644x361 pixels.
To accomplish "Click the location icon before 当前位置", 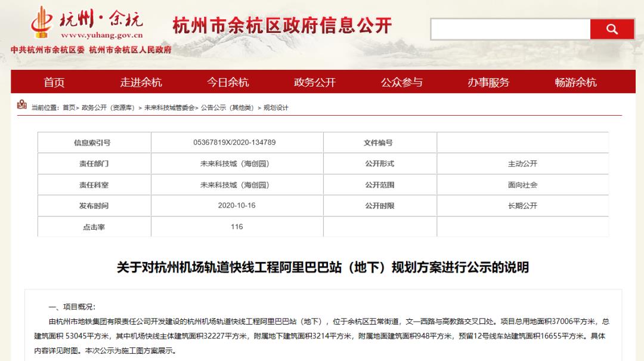I will point(22,106).
